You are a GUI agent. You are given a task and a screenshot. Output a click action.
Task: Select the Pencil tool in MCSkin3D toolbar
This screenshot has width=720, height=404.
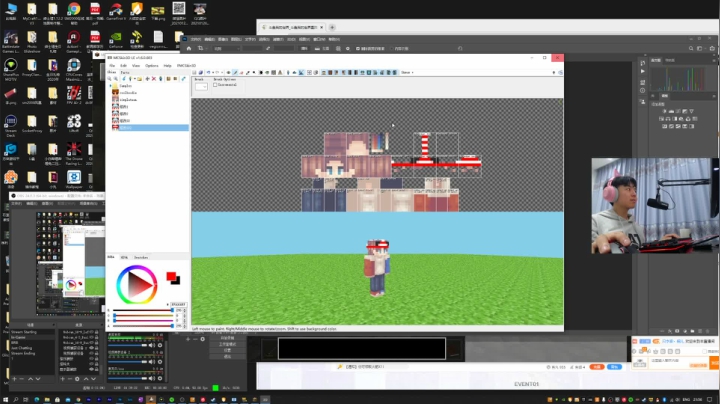click(235, 73)
